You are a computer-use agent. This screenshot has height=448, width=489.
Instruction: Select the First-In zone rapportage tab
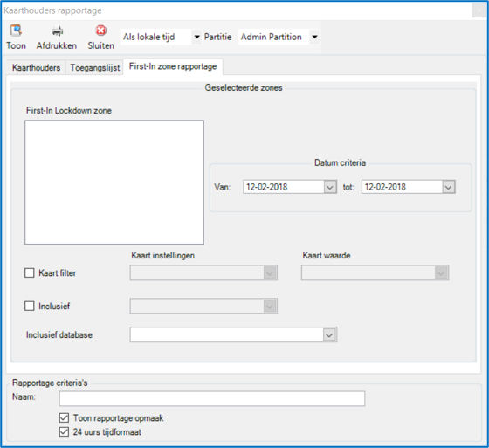(173, 66)
